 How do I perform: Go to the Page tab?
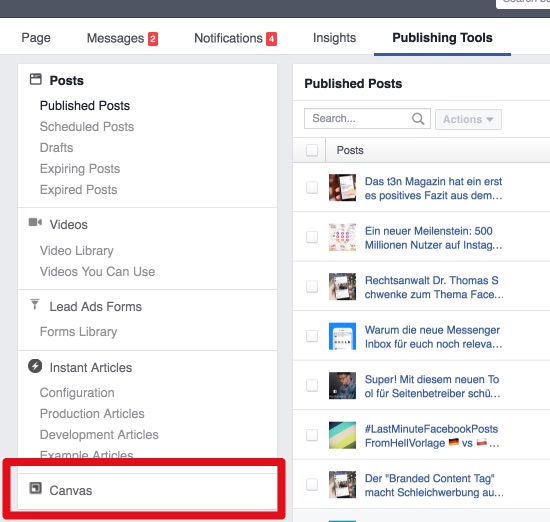[36, 38]
